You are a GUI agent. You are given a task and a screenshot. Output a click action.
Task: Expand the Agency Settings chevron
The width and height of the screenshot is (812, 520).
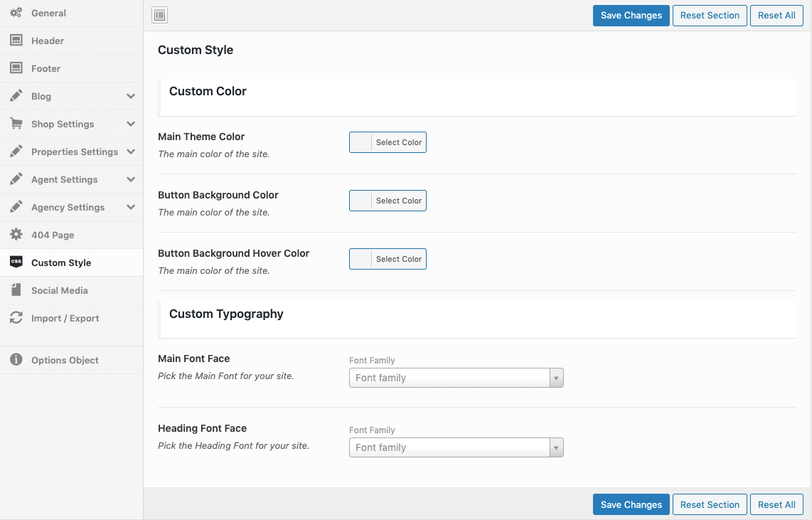[131, 207]
